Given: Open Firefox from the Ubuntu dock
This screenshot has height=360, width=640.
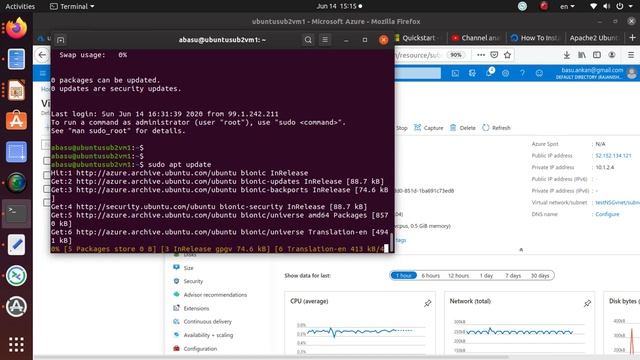Looking at the screenshot, I should [x=16, y=29].
